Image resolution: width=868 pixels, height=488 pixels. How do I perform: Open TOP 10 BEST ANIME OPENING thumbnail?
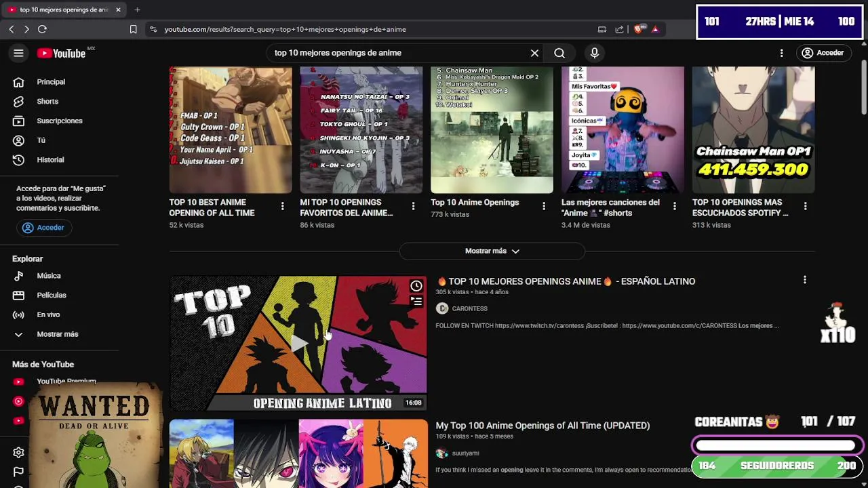point(231,129)
